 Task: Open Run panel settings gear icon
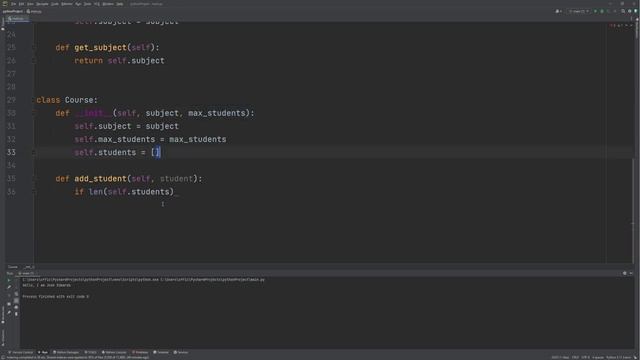(x=624, y=273)
